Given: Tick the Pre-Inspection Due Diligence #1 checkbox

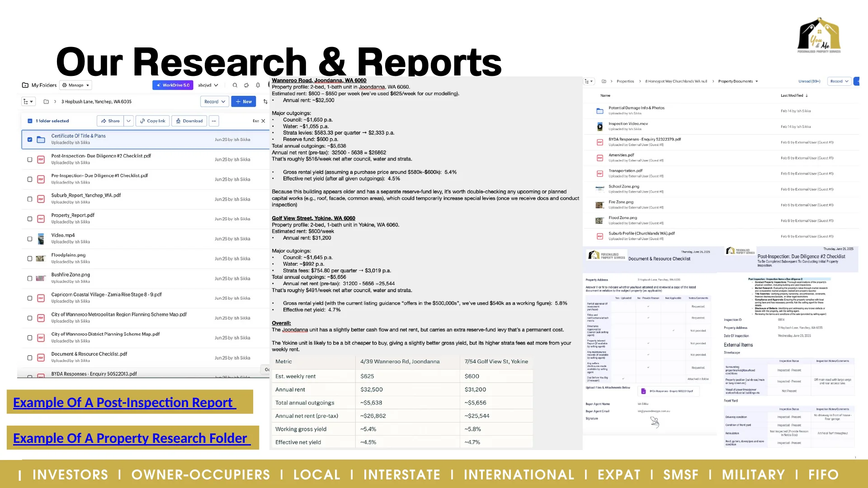Looking at the screenshot, I should pyautogui.click(x=30, y=179).
